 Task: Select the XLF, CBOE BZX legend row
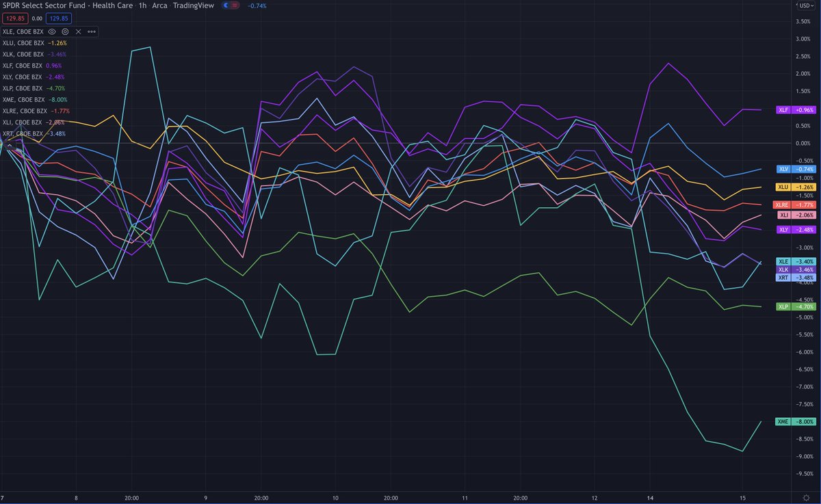tap(34, 66)
